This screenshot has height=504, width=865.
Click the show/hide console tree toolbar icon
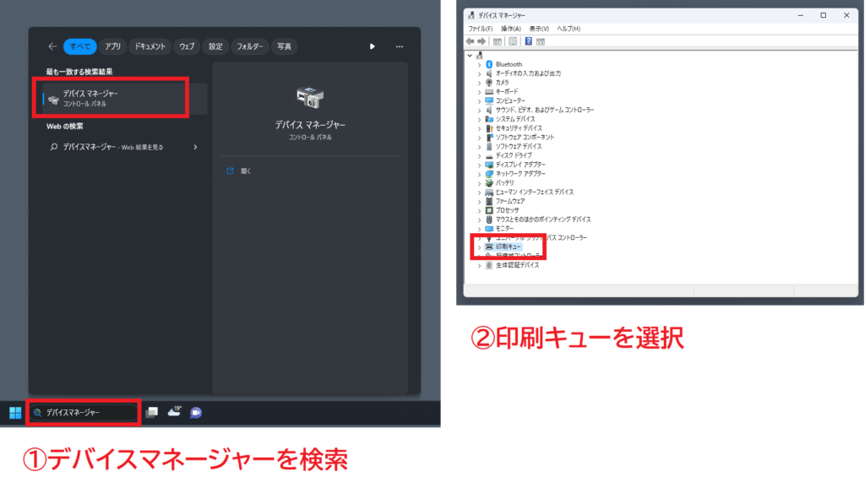(x=497, y=41)
